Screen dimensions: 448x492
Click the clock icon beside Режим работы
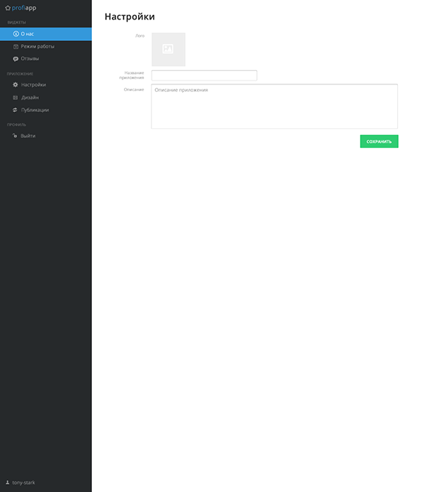coord(16,46)
